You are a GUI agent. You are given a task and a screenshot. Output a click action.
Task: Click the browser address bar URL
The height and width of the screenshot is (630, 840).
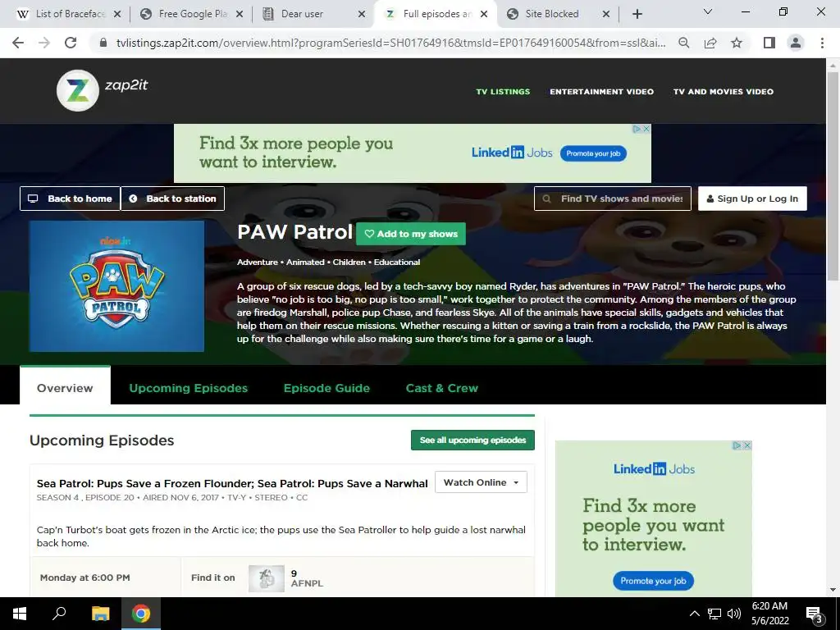pyautogui.click(x=391, y=43)
